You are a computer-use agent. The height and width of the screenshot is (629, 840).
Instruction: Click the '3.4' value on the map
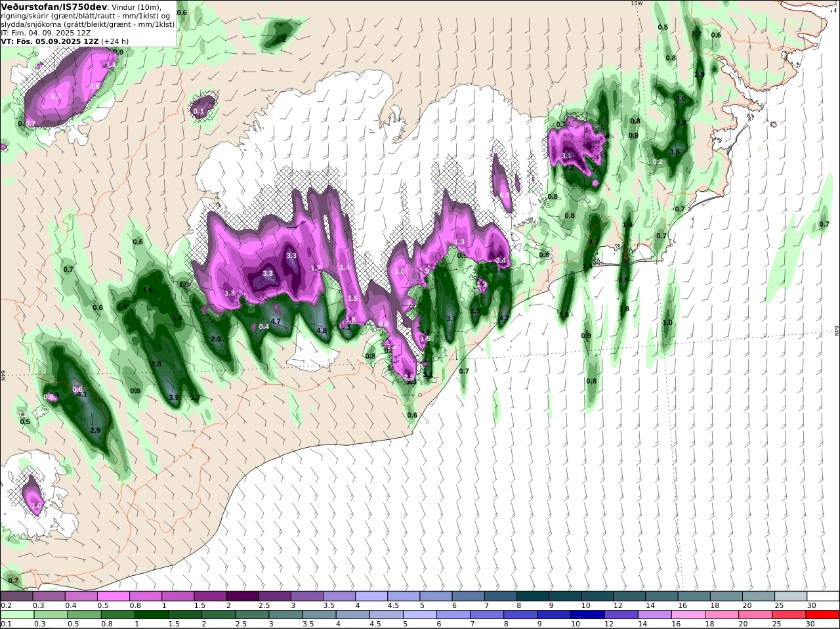[x=500, y=261]
